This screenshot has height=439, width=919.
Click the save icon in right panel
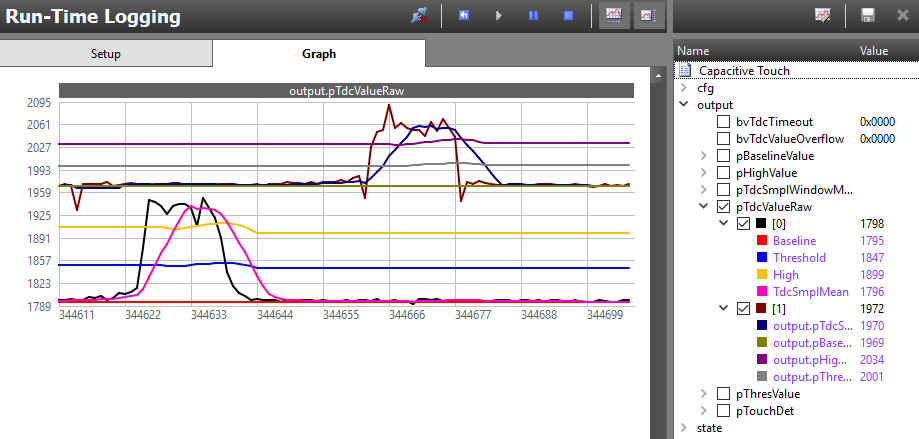868,16
